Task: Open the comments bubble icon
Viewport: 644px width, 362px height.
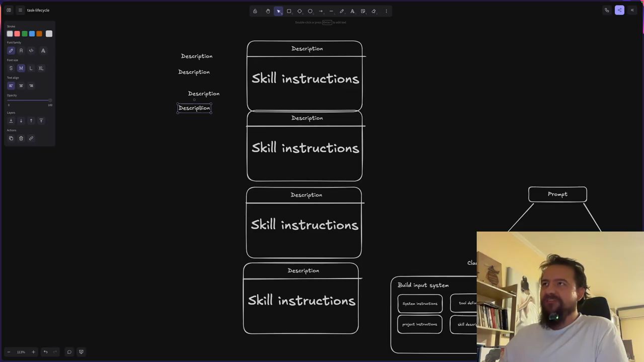Action: [x=69, y=352]
